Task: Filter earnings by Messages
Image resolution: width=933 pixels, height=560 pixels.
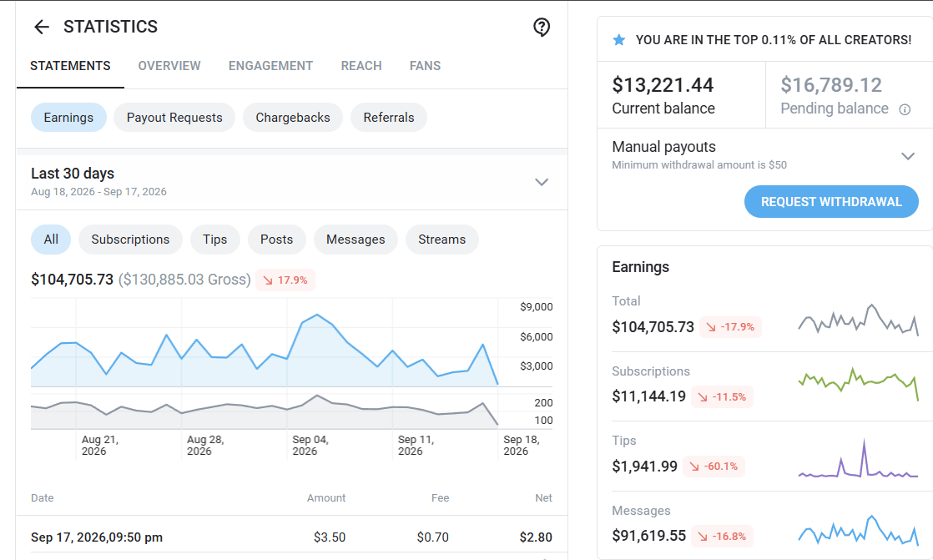Action: [x=356, y=240]
